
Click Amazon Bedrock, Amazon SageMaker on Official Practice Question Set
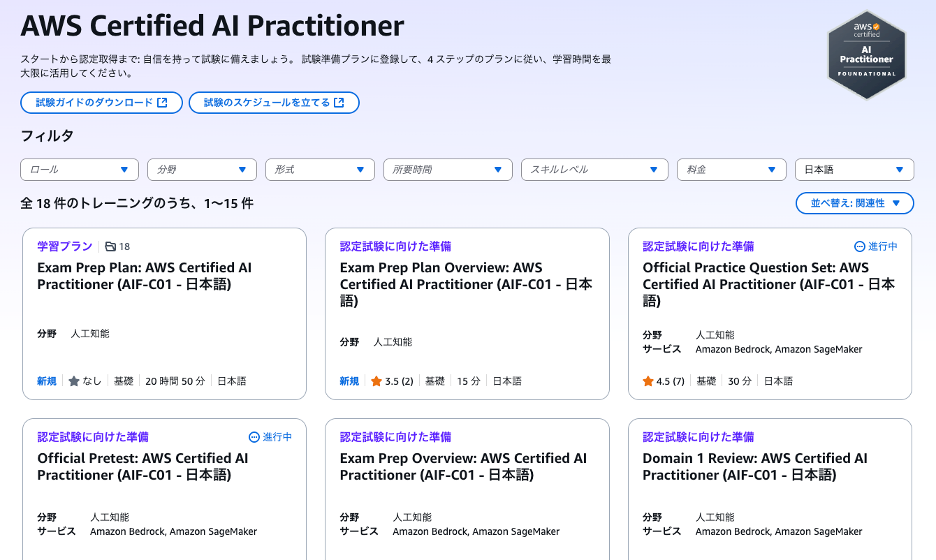(779, 349)
